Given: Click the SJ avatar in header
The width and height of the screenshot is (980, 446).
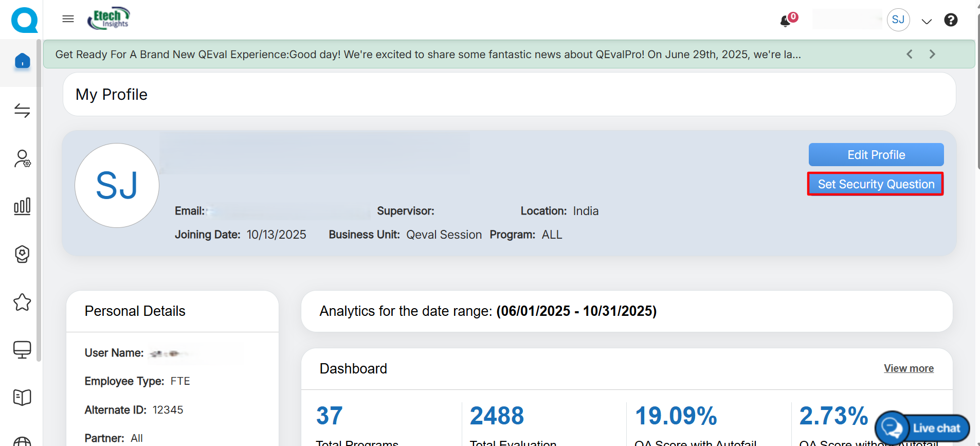Looking at the screenshot, I should coord(898,20).
